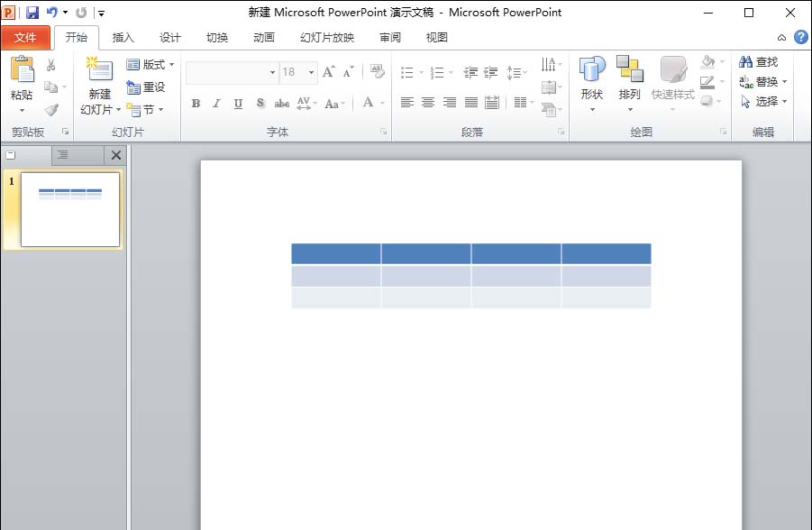Open the line spacing options
This screenshot has height=530, width=812.
coord(516,72)
